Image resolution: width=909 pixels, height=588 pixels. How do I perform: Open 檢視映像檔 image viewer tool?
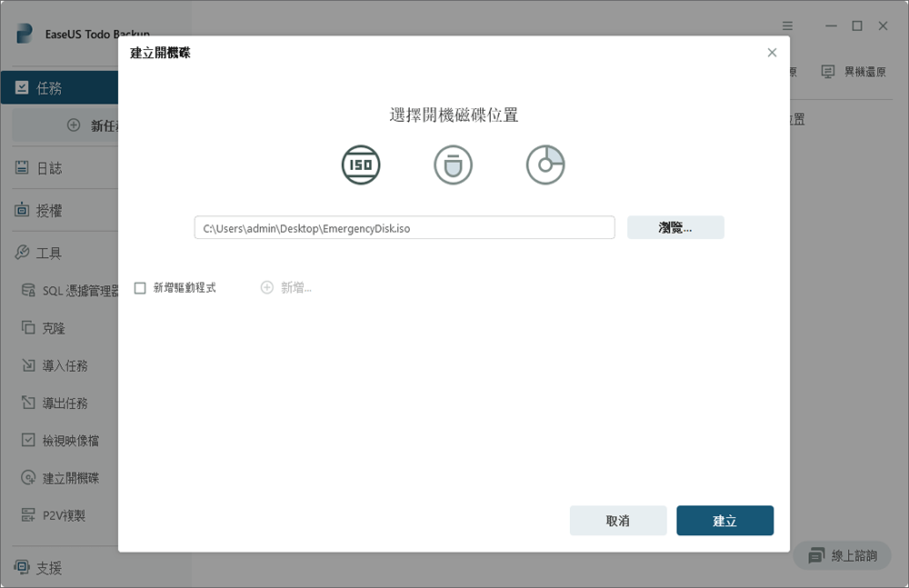[x=71, y=441]
